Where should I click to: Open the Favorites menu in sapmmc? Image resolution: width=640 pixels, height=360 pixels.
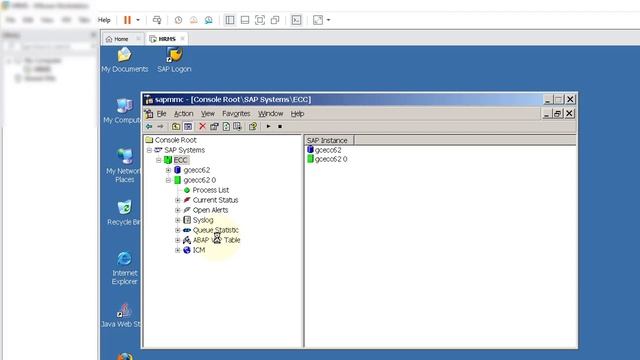[236, 113]
